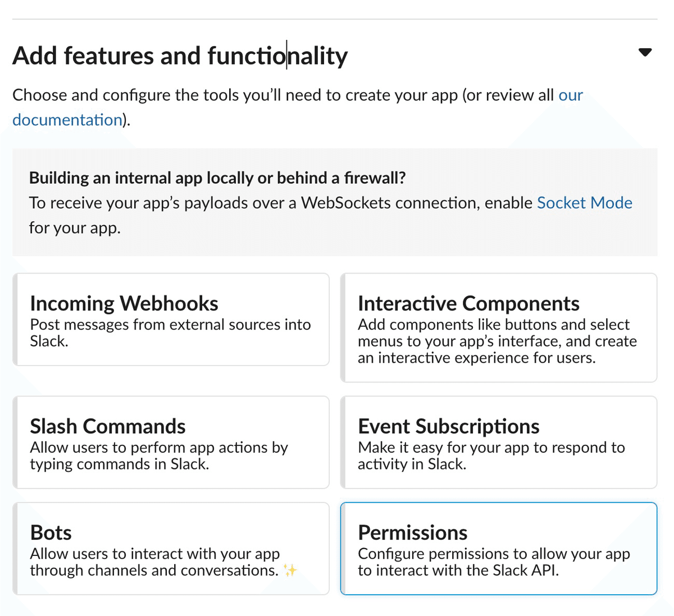
Task: Click the Add features and functionality heading
Action: click(x=180, y=56)
